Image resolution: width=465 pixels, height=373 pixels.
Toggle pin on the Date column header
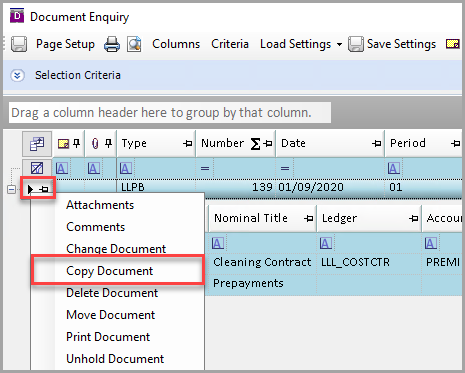tap(377, 144)
